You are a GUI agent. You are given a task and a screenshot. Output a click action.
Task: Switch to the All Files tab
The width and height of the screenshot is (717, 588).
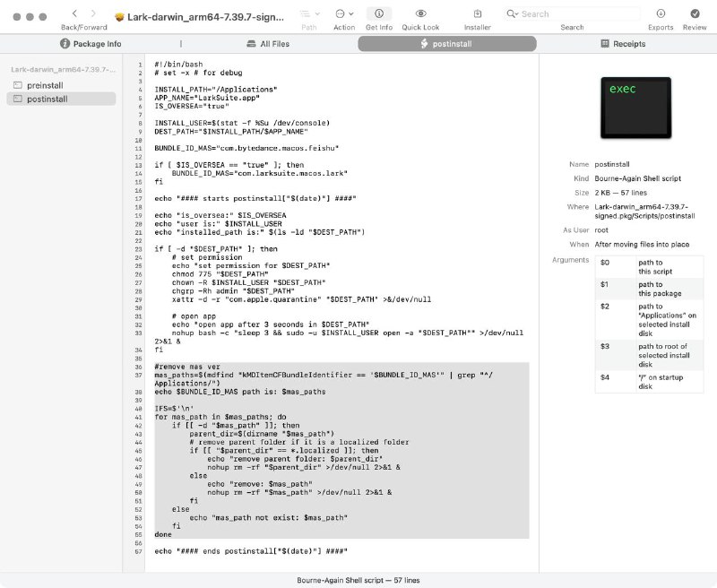tap(268, 44)
